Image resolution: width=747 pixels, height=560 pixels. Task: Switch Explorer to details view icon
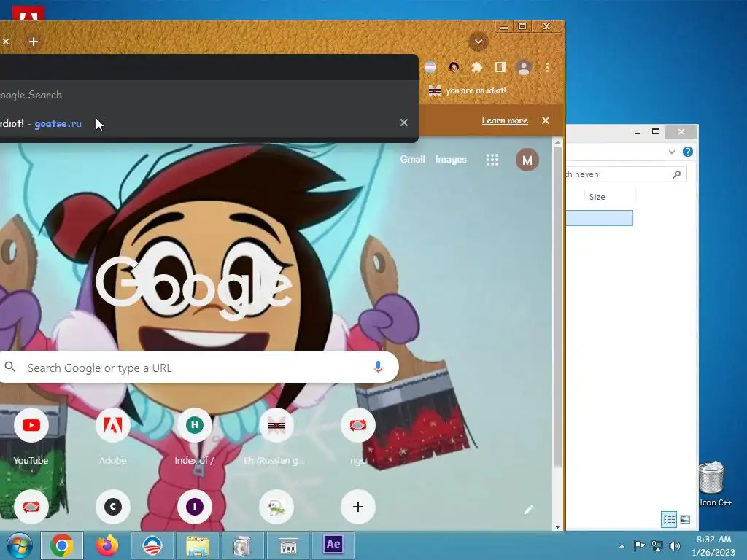[669, 519]
